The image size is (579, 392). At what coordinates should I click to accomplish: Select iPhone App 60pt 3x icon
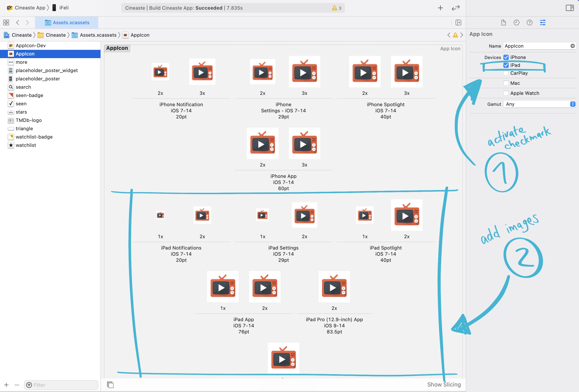pos(304,144)
